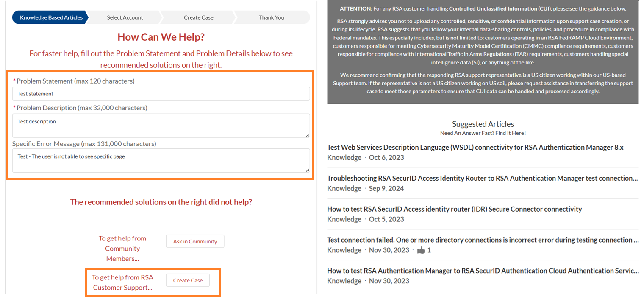Click the Suggested Articles heading
Image resolution: width=644 pixels, height=299 pixels.
point(483,124)
